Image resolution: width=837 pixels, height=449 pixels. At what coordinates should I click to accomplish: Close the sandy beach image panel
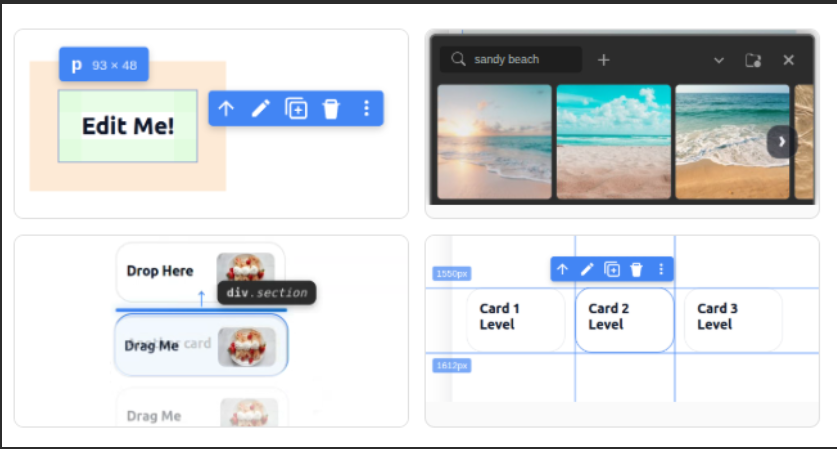[788, 60]
